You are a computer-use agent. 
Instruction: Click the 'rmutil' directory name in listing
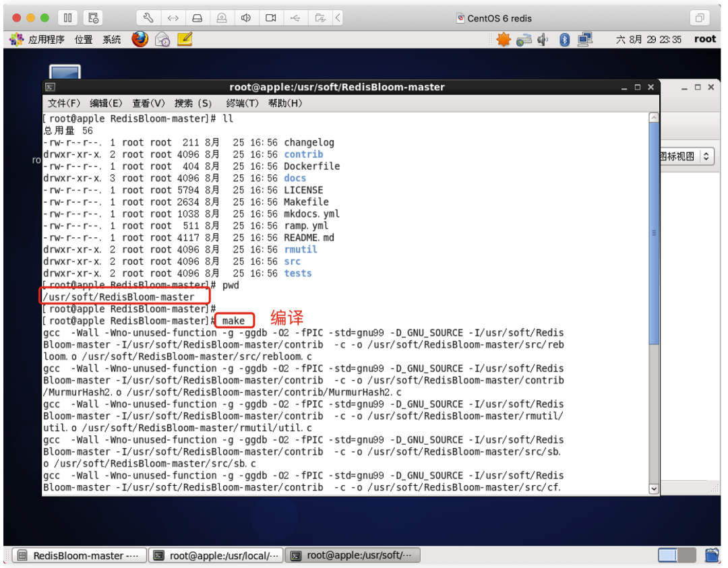pos(301,249)
